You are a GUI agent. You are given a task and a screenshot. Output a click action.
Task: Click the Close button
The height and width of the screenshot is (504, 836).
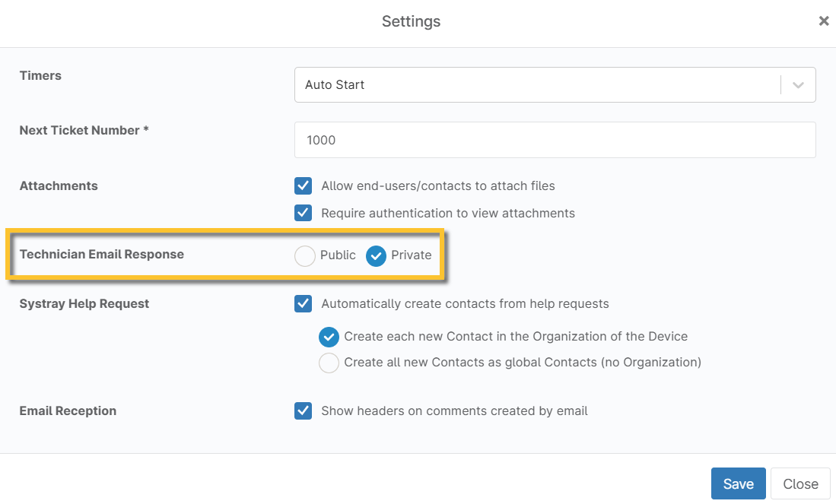click(x=799, y=483)
